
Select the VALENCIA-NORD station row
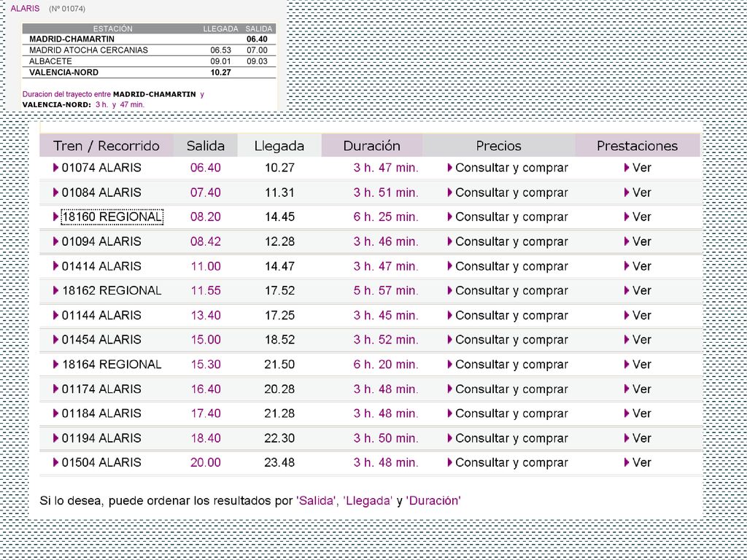[149, 72]
